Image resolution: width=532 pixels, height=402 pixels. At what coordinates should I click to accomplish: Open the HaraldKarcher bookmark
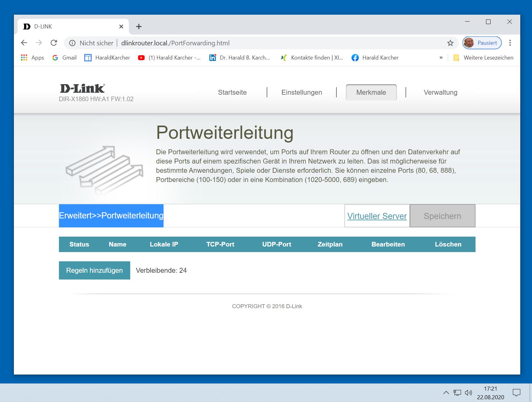pos(107,58)
